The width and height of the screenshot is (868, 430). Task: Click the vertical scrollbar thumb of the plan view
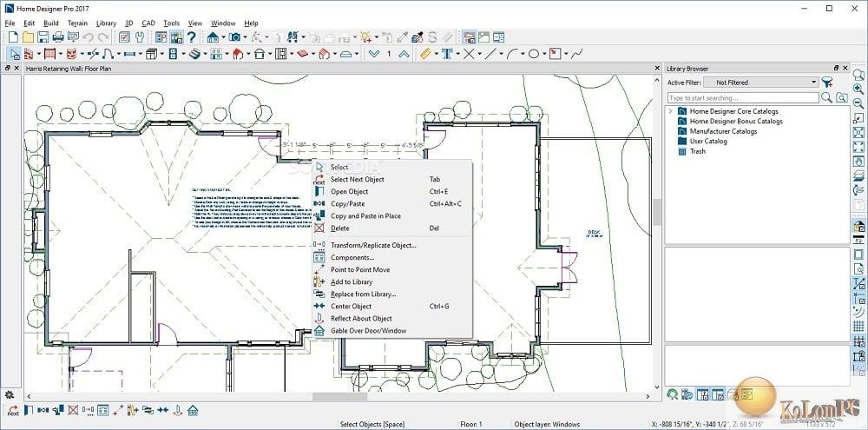(x=657, y=212)
